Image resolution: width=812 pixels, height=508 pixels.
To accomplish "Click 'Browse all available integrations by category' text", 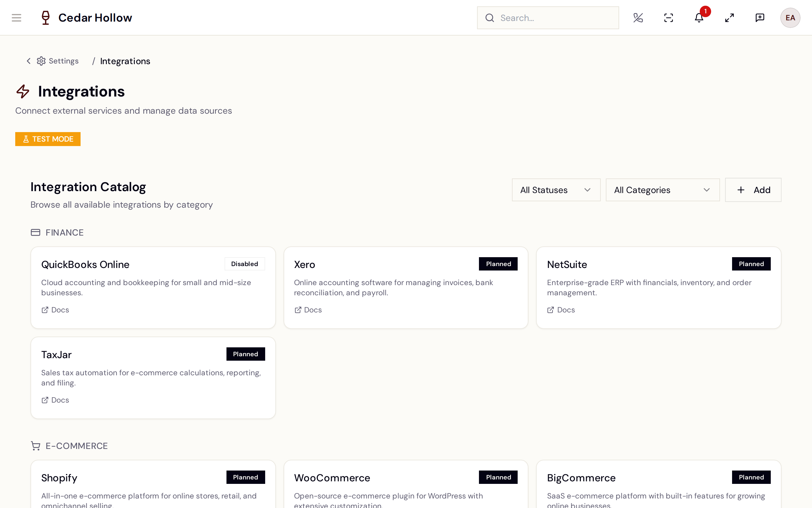I will pos(121,204).
